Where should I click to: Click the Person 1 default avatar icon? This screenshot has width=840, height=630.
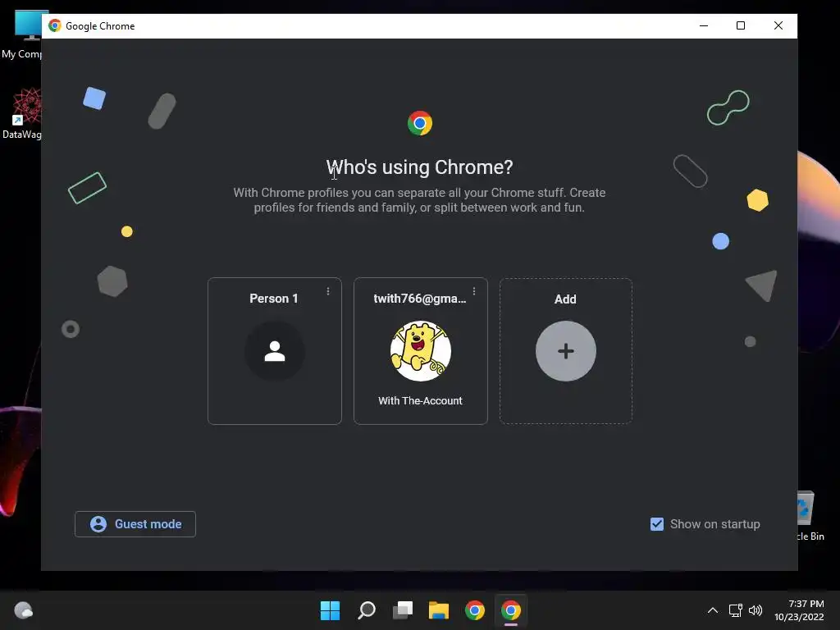point(274,351)
